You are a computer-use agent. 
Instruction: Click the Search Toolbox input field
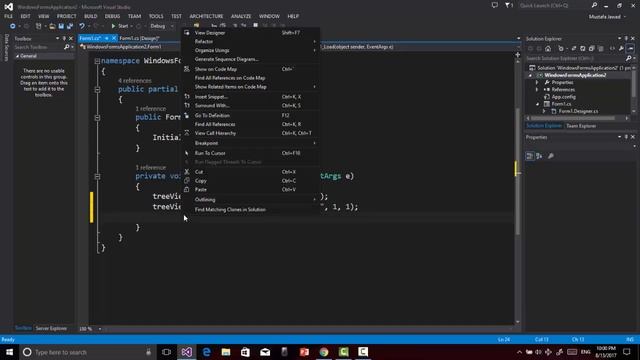pos(38,47)
